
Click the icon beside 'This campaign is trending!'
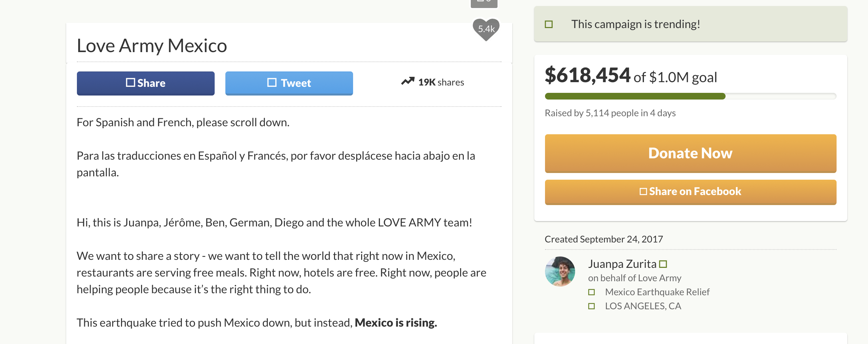point(549,24)
